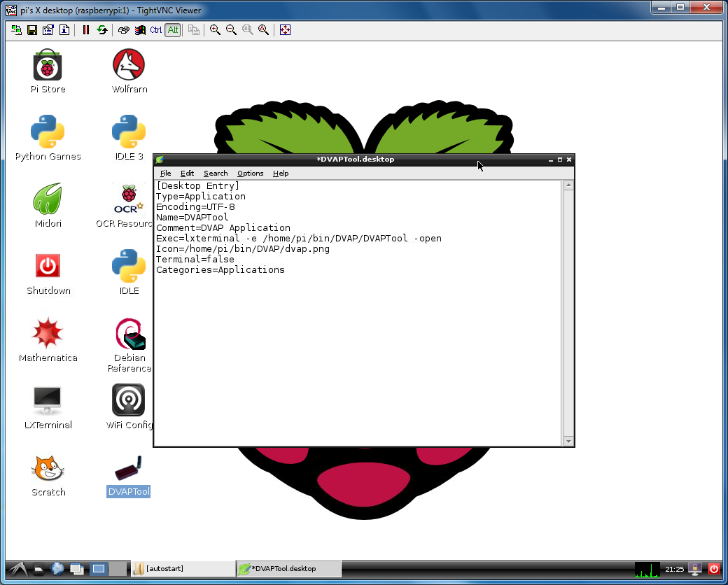Click the Zoom in magnifier icon
This screenshot has height=585, width=728.
(x=215, y=30)
